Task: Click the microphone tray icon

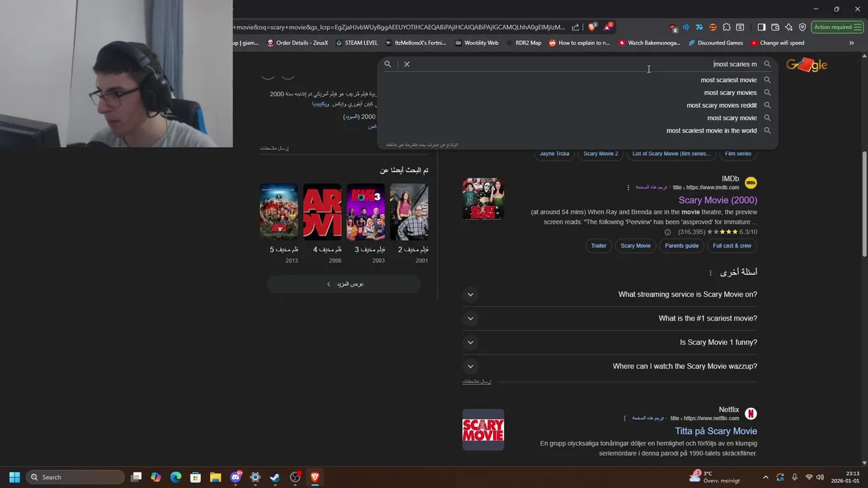Action: pos(794,477)
